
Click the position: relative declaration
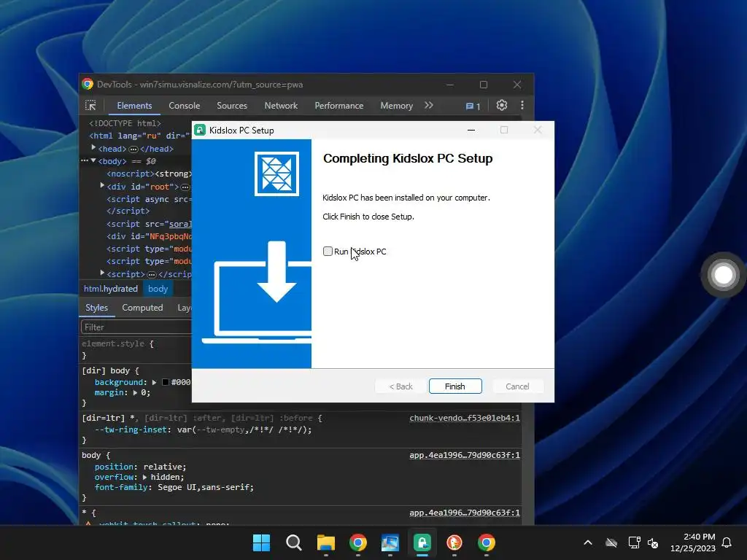point(140,467)
